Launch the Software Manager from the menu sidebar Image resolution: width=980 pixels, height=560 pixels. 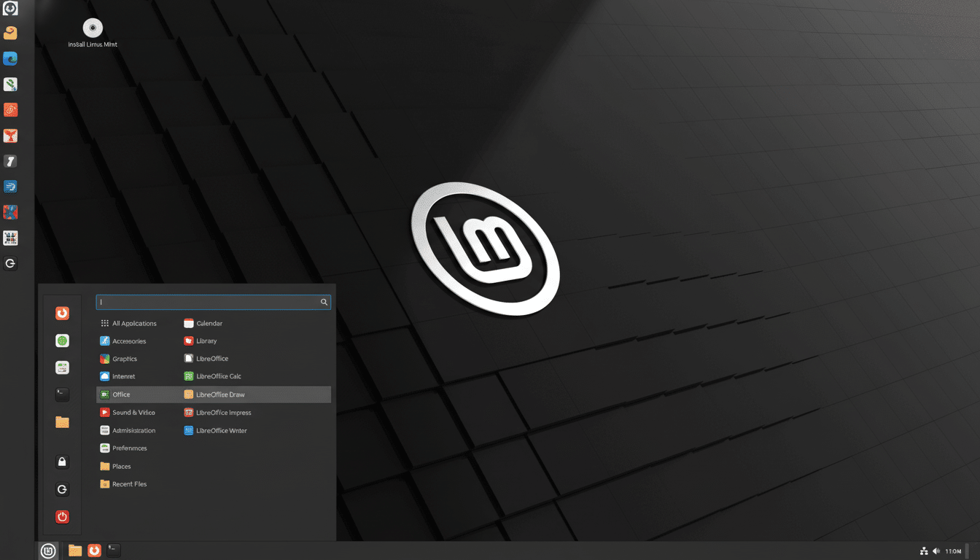pos(62,340)
